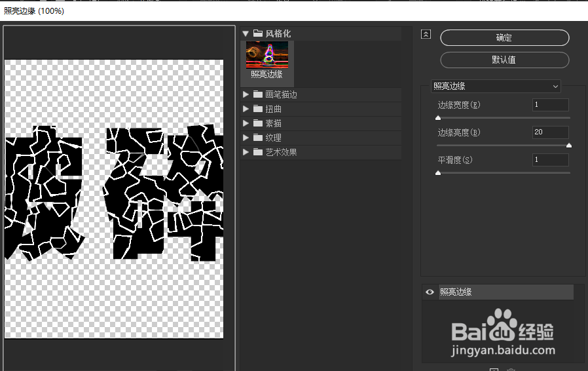588x371 pixels.
Task: Expand the 扭曲 folder
Action: [x=246, y=109]
